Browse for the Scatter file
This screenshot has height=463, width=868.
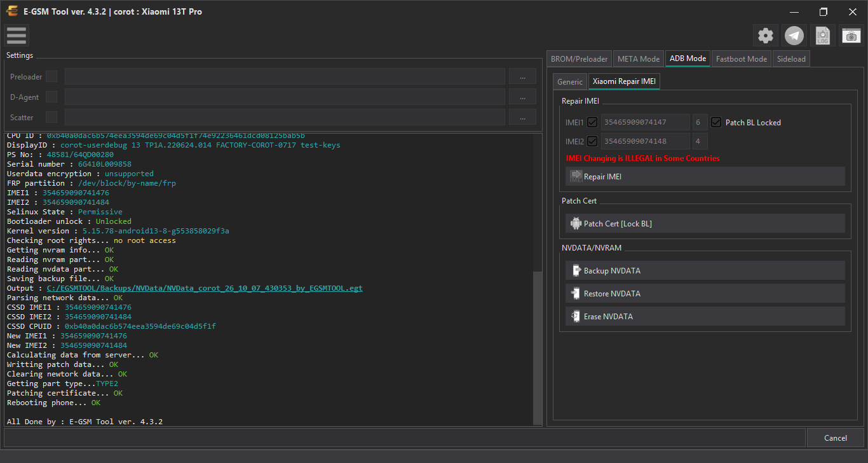[523, 118]
